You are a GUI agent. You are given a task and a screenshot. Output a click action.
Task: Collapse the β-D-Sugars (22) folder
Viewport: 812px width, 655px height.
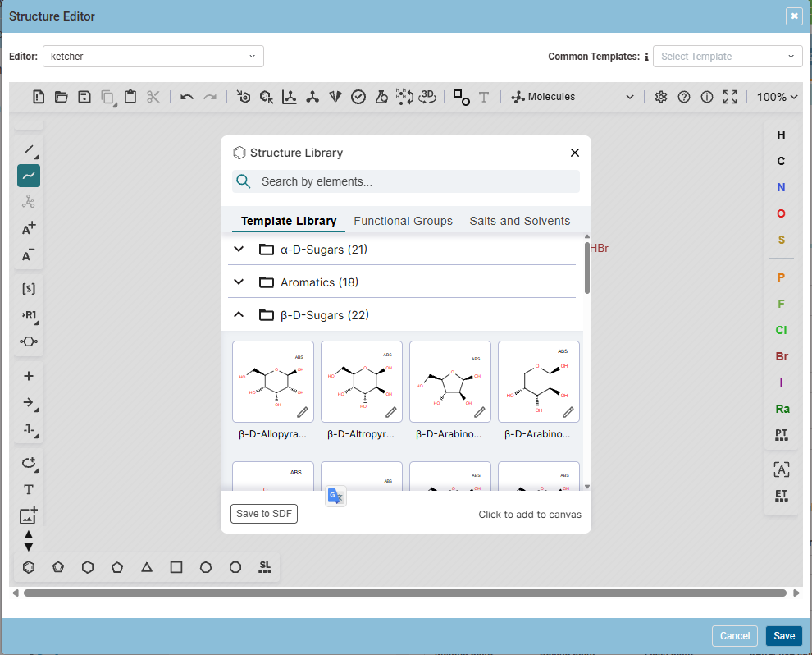pos(402,315)
